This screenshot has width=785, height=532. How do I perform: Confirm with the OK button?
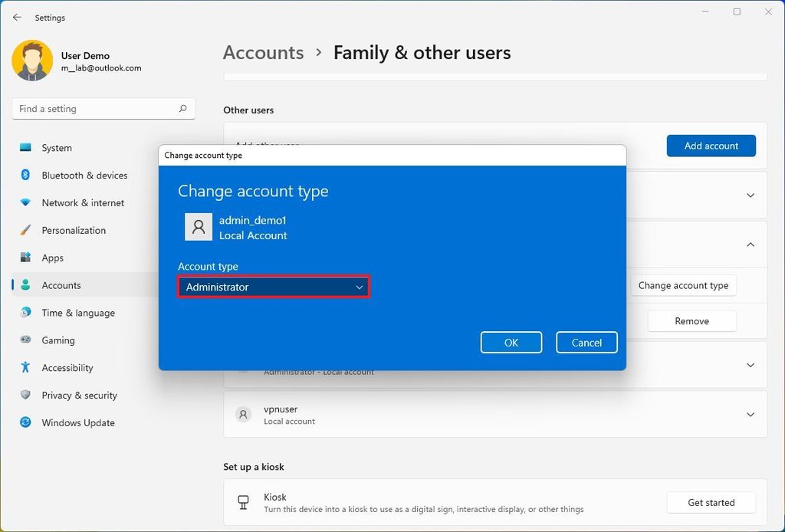511,342
